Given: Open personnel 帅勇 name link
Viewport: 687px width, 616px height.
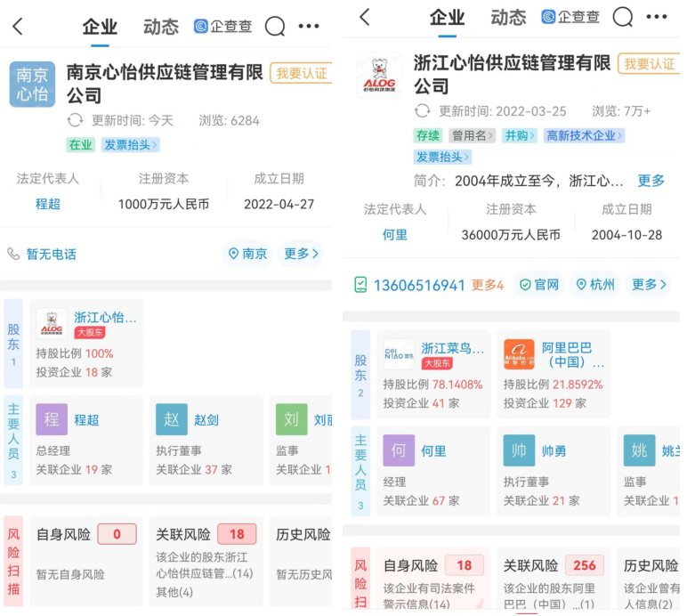Looking at the screenshot, I should 554,450.
